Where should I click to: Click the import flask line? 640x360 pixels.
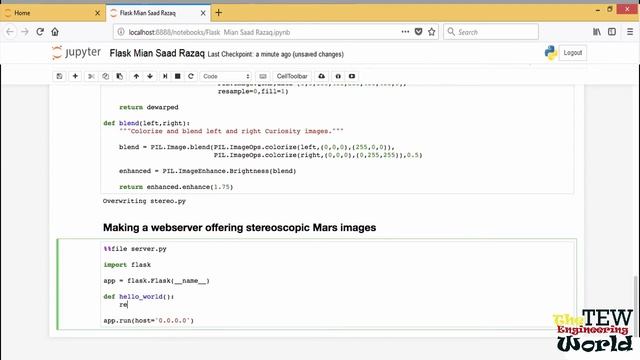point(127,264)
